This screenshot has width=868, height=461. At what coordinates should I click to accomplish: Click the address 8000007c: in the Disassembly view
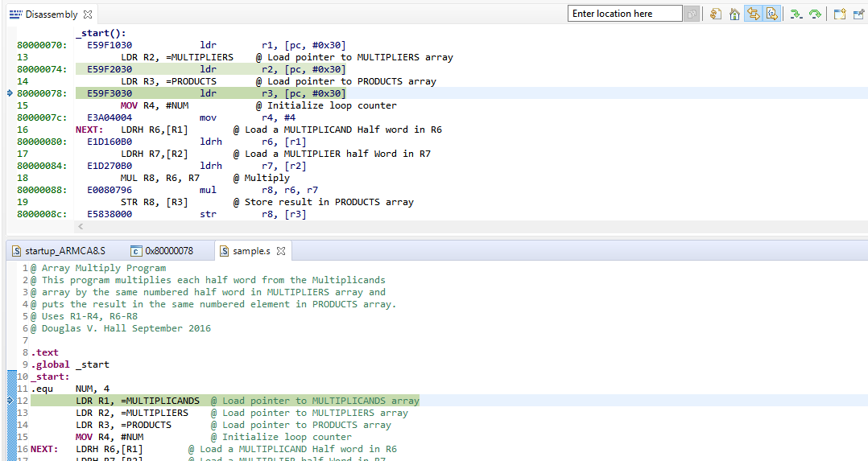(42, 117)
